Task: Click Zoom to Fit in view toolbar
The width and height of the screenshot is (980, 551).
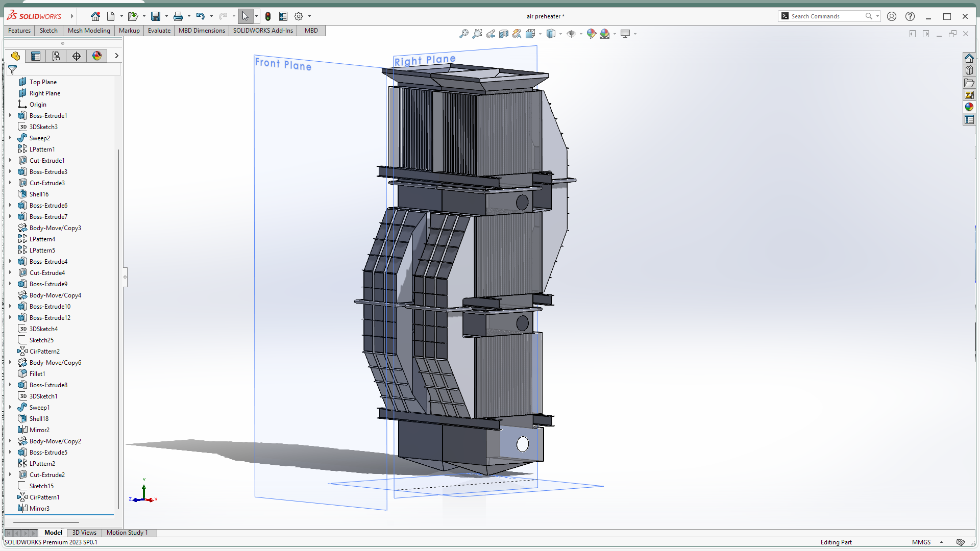Action: (463, 34)
